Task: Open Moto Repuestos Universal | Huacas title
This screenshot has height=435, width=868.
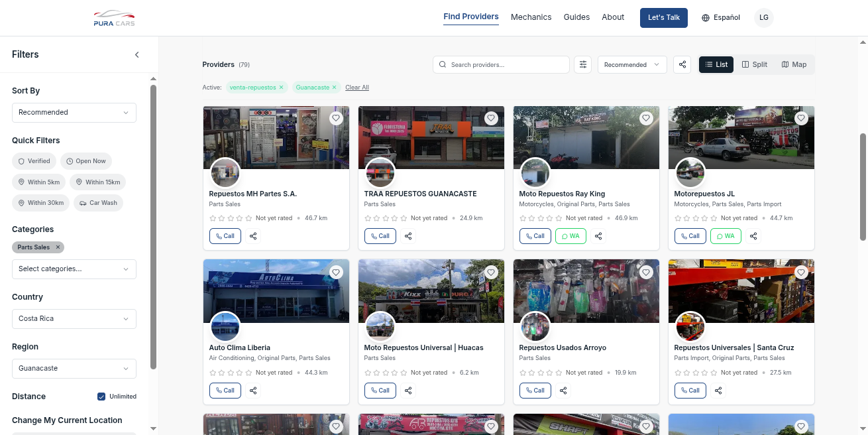Action: coord(424,347)
